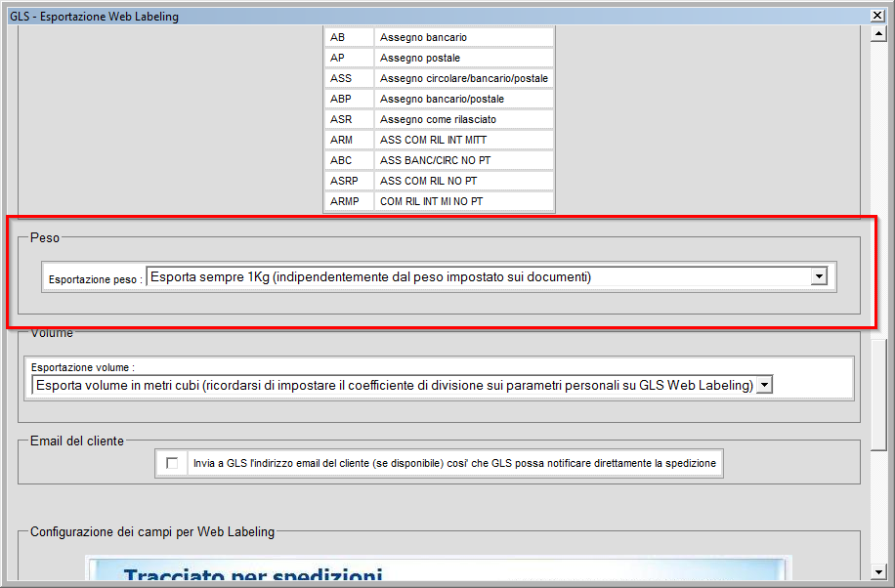The height and width of the screenshot is (588, 895).
Task: Click the scrollbar down arrow
Action: (x=878, y=571)
